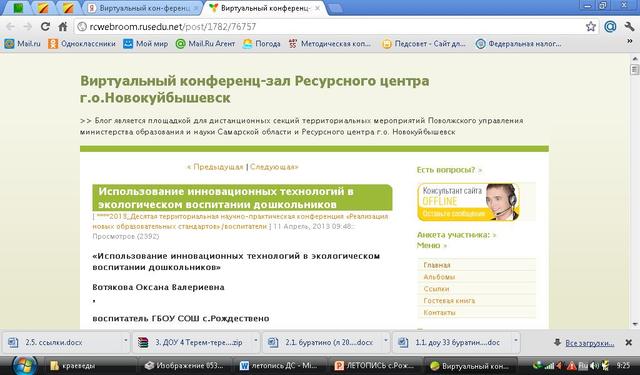640x375 pixels.
Task: Go to browser home page icon
Action: point(63,27)
